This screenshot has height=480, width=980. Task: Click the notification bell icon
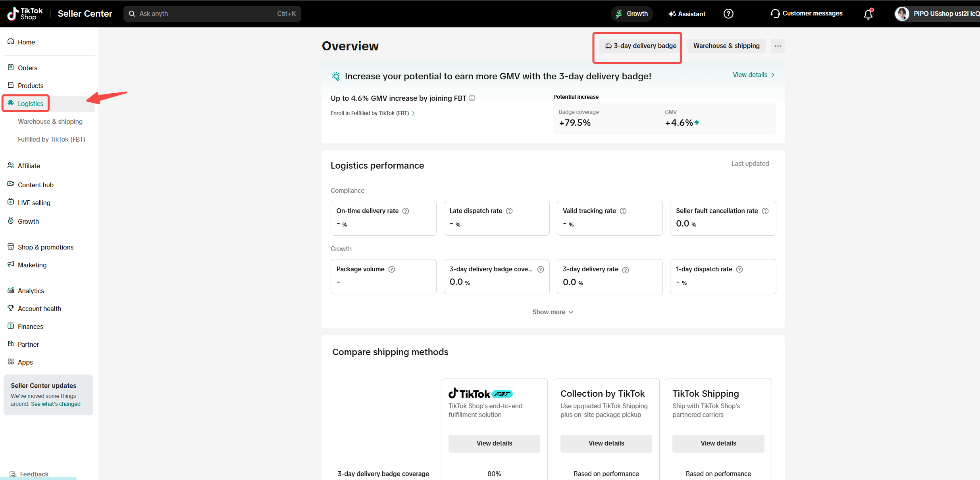[868, 14]
